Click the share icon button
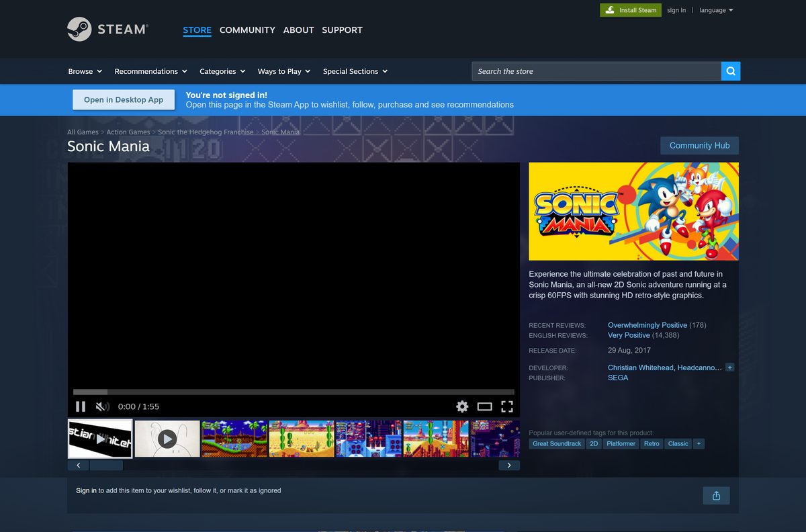Image resolution: width=806 pixels, height=532 pixels. pyautogui.click(x=716, y=496)
